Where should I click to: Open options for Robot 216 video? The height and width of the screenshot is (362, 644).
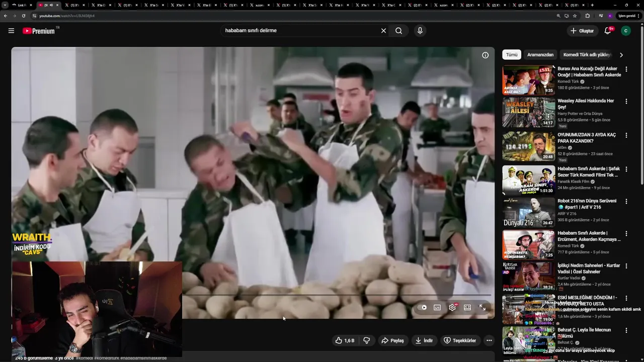click(626, 202)
